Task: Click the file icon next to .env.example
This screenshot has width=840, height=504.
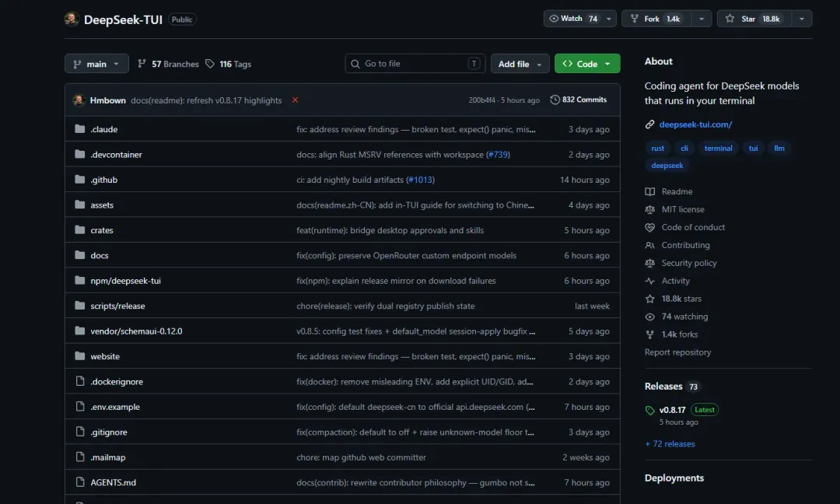Action: 80,406
